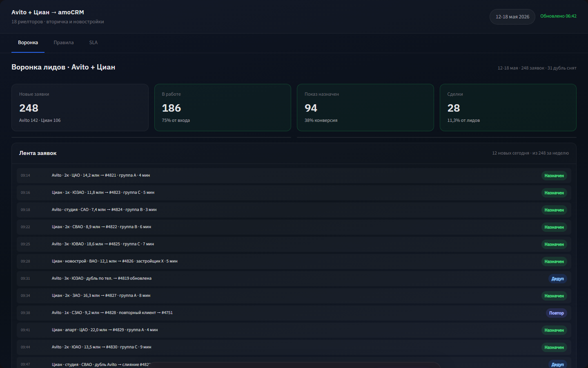Click the 09:34 timestamp in the feed

(25, 296)
